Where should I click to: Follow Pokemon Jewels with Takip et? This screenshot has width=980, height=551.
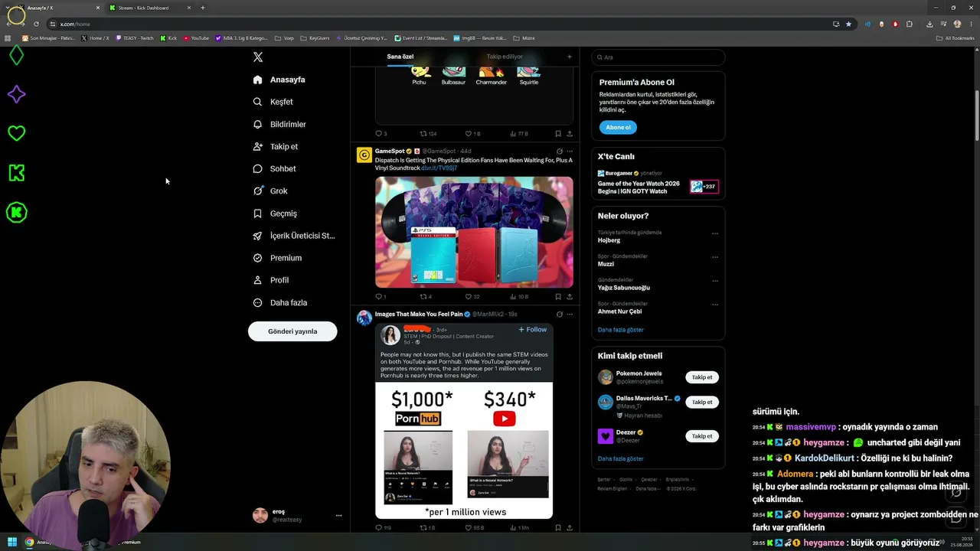tap(702, 377)
